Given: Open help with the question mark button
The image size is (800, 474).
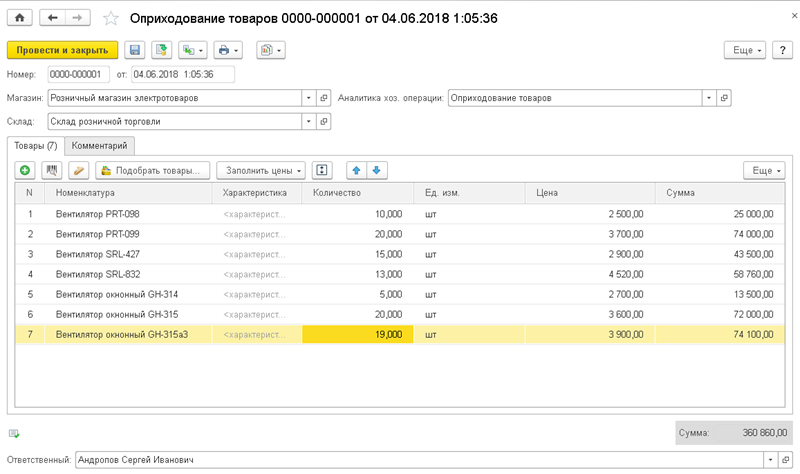Looking at the screenshot, I should click(782, 50).
